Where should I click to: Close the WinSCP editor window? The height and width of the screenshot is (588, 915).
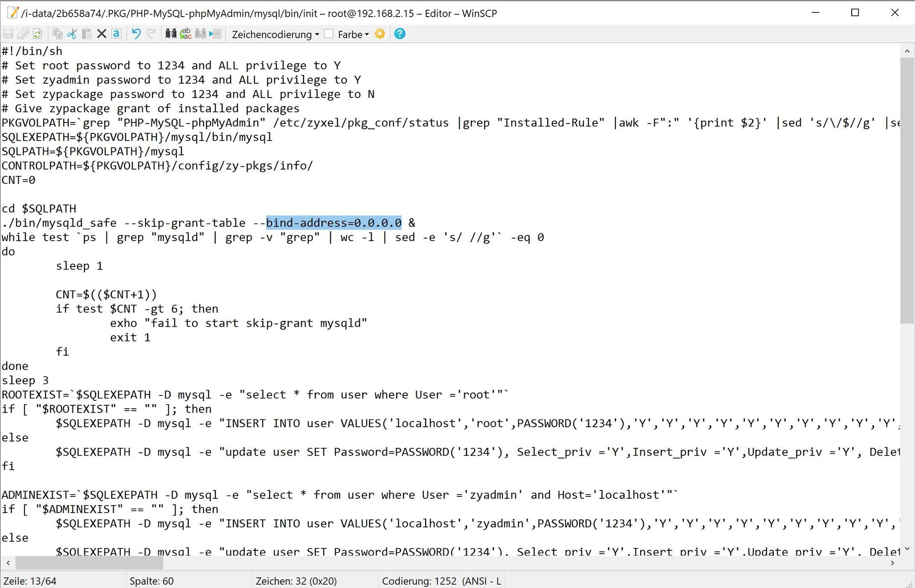[895, 13]
